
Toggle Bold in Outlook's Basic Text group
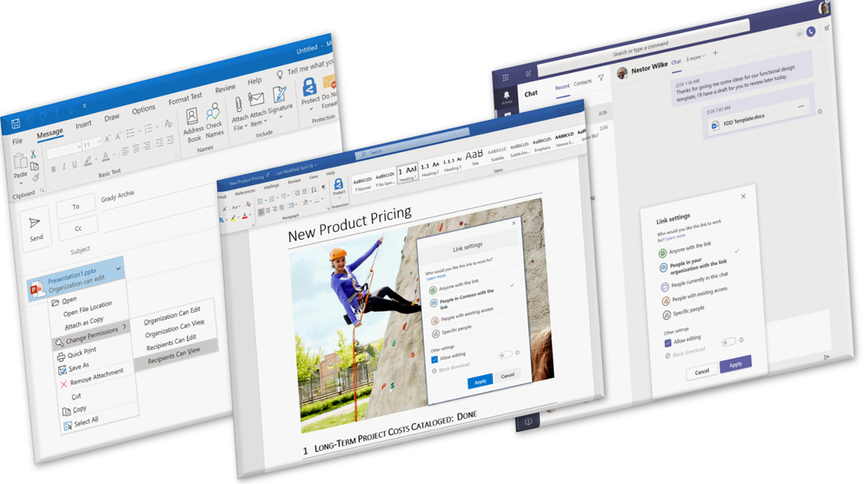pos(54,169)
